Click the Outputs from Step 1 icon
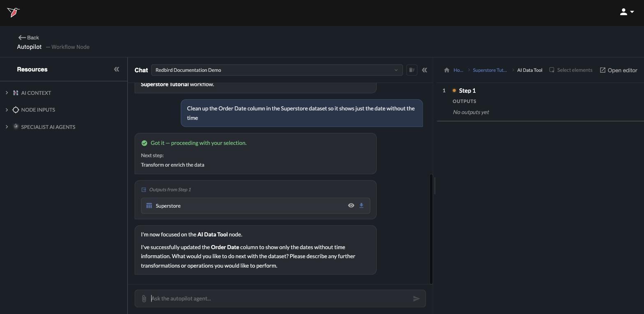 click(144, 190)
